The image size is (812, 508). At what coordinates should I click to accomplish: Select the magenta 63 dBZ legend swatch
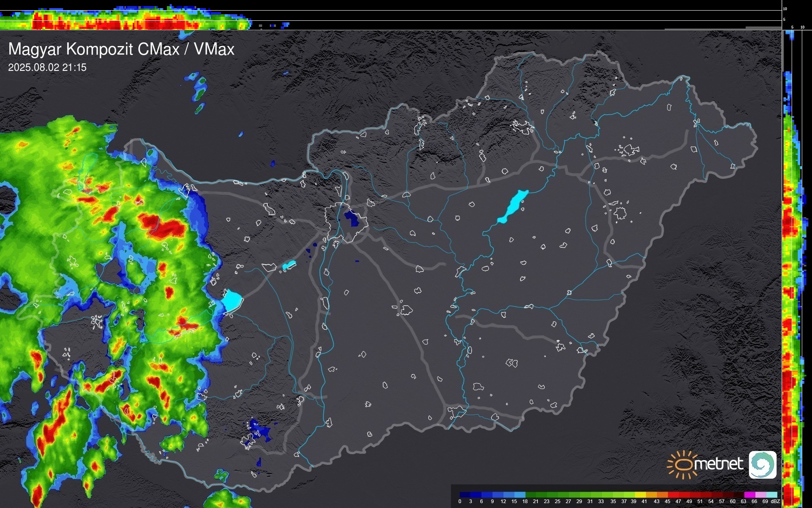coord(749,495)
